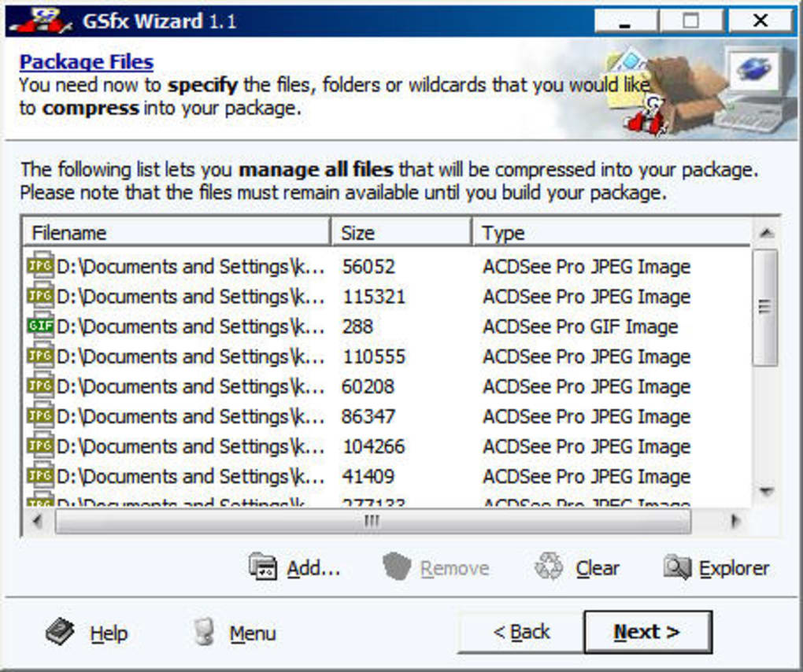803x672 pixels.
Task: Select the file row sized 60208
Action: [x=387, y=386]
